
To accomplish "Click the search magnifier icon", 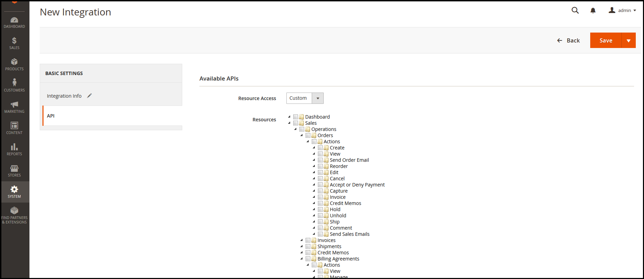I will [x=575, y=11].
